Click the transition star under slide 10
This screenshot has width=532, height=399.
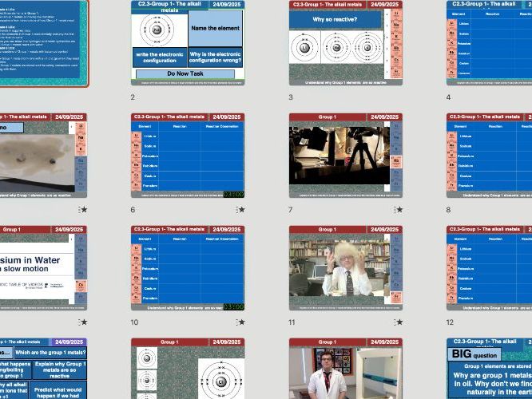pos(240,322)
